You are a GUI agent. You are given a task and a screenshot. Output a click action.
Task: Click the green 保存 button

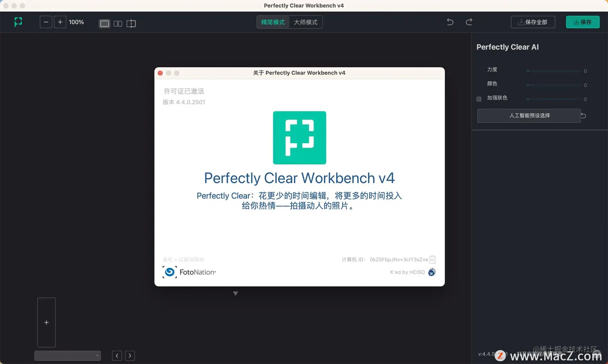[583, 22]
